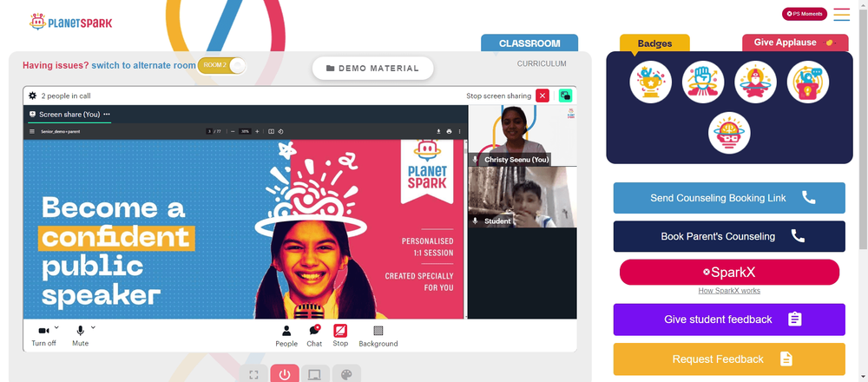Print the shared PDF document

tap(449, 131)
